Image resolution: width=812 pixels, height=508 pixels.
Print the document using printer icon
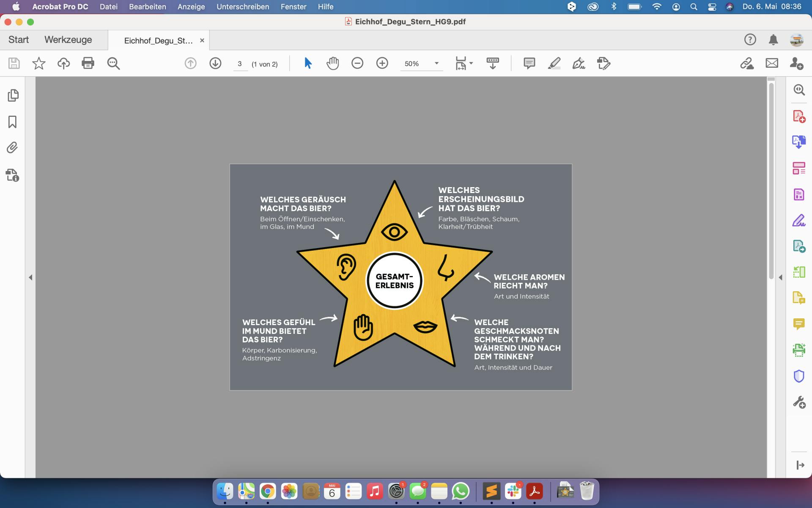coord(88,63)
